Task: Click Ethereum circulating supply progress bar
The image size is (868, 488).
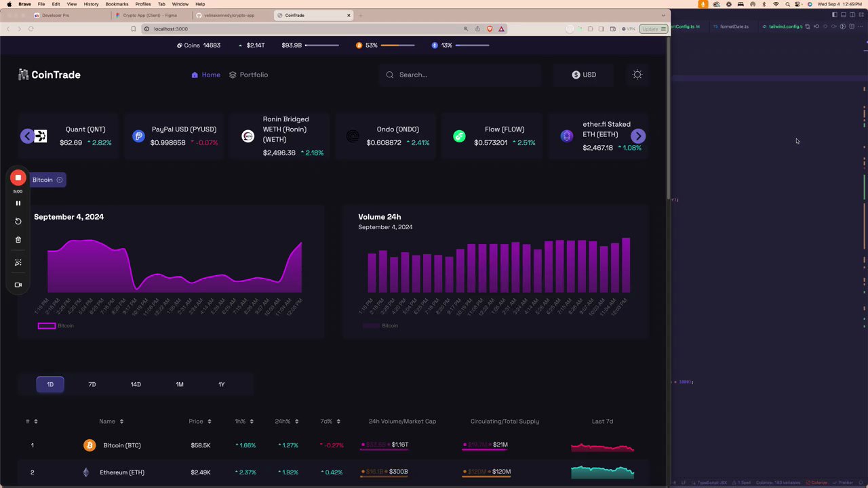Action: 486,477
